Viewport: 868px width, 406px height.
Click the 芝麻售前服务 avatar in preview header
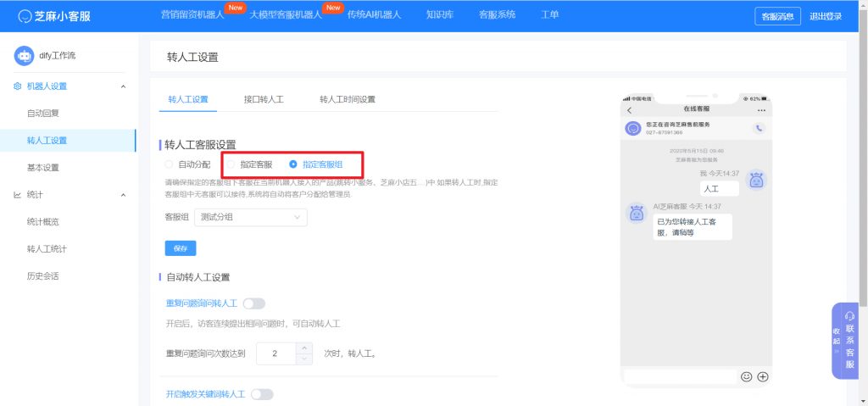coord(632,128)
